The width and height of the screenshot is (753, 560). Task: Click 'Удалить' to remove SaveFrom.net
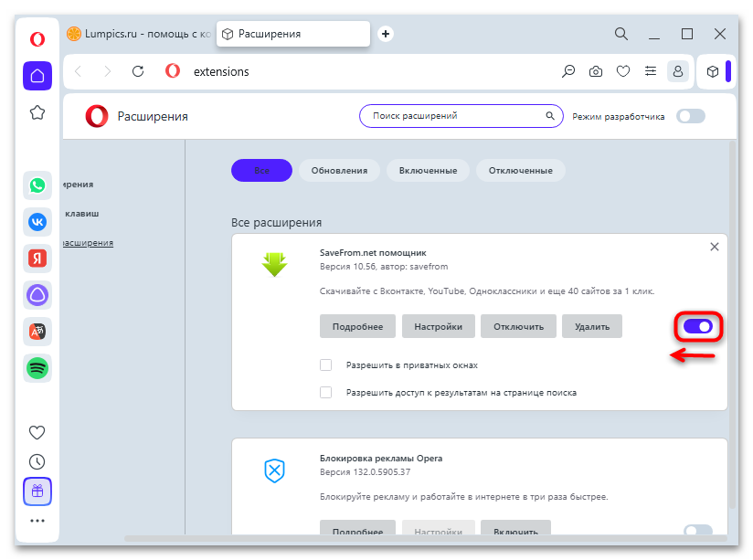(x=592, y=326)
